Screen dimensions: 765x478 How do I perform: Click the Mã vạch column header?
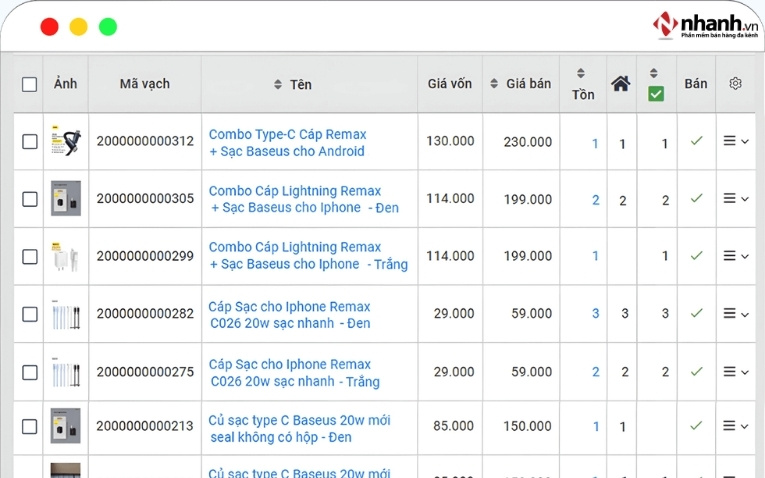(144, 84)
